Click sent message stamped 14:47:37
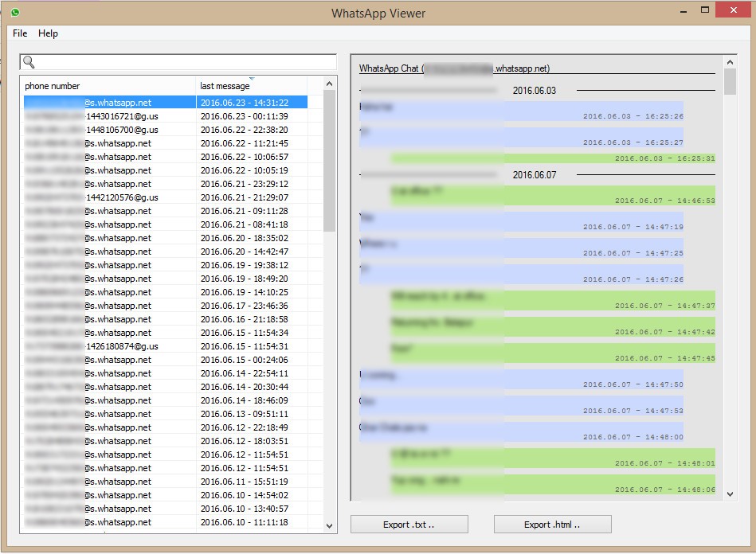 553,301
